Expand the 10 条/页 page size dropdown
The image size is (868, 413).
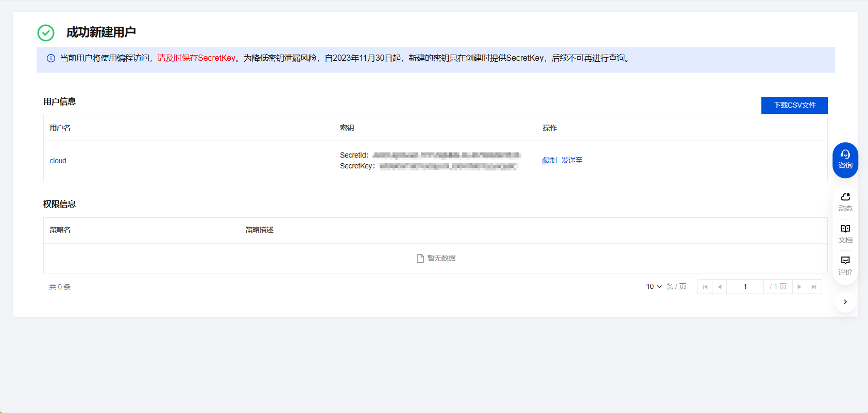[x=654, y=287]
